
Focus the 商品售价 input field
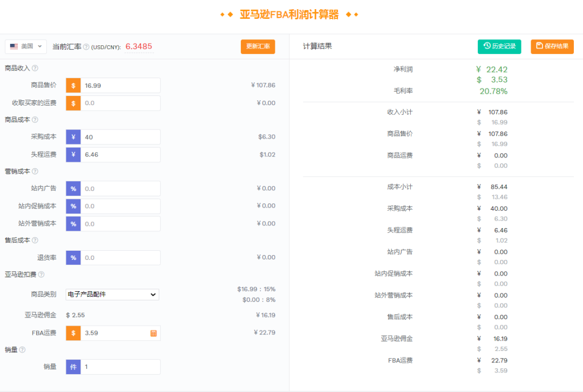(120, 85)
